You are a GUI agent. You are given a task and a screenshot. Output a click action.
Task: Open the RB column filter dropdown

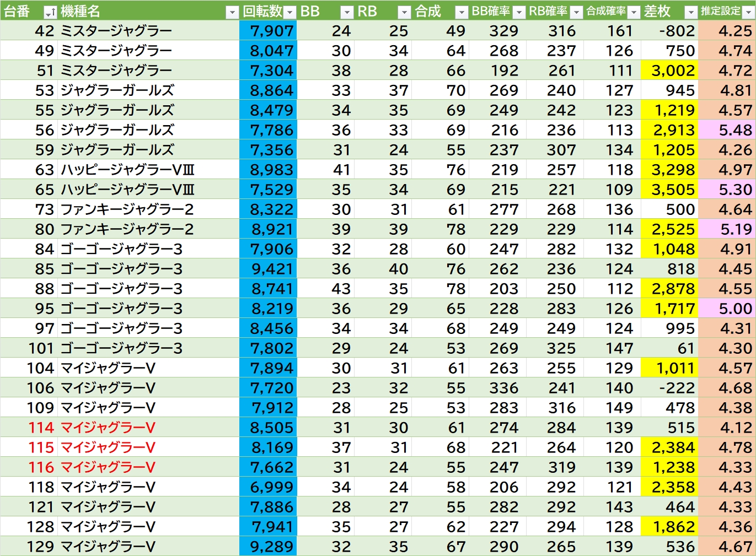(x=404, y=12)
